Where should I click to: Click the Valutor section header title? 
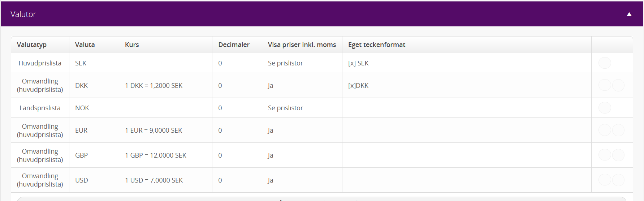tap(23, 14)
